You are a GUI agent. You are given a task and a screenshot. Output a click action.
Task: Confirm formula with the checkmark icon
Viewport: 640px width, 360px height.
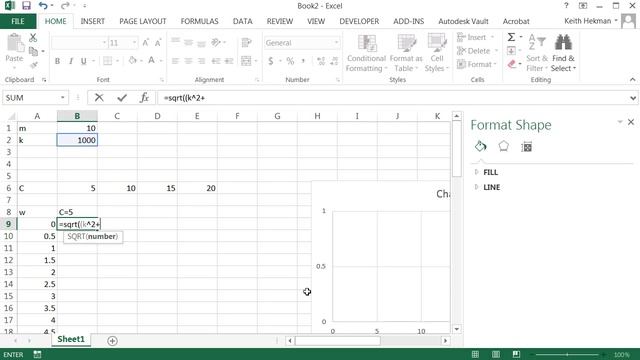pyautogui.click(x=122, y=98)
